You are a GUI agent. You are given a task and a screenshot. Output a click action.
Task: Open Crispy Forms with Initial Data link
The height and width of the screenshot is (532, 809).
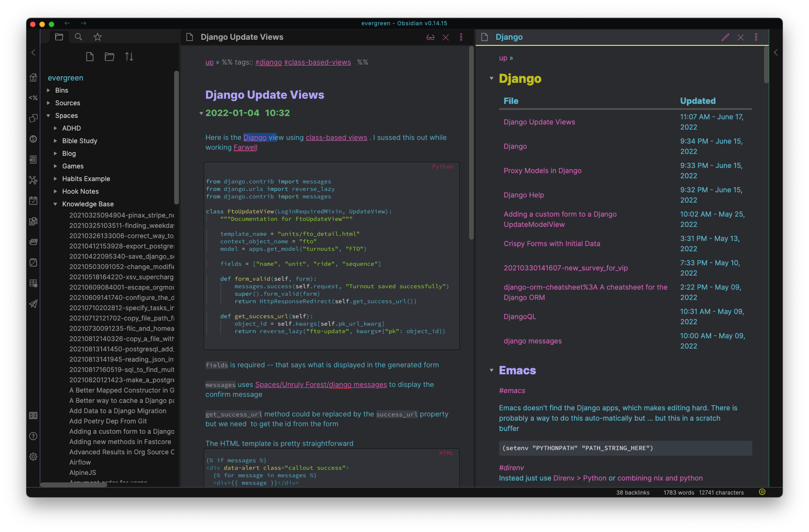coord(552,244)
